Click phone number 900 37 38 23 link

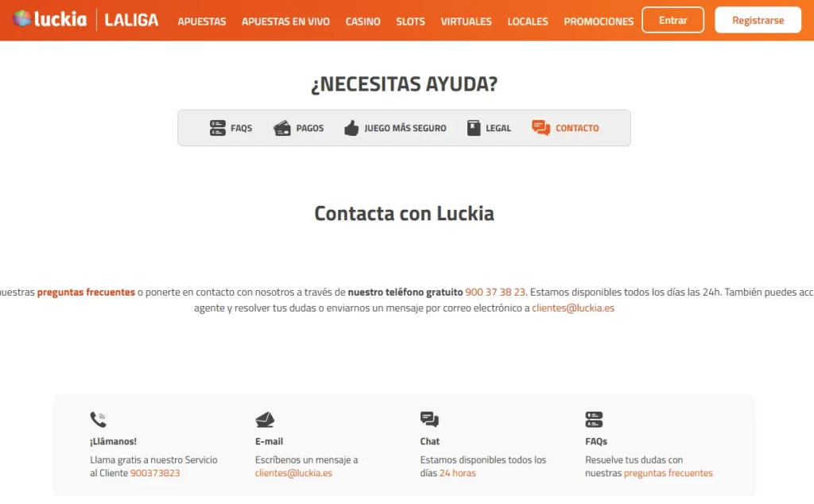[495, 293]
